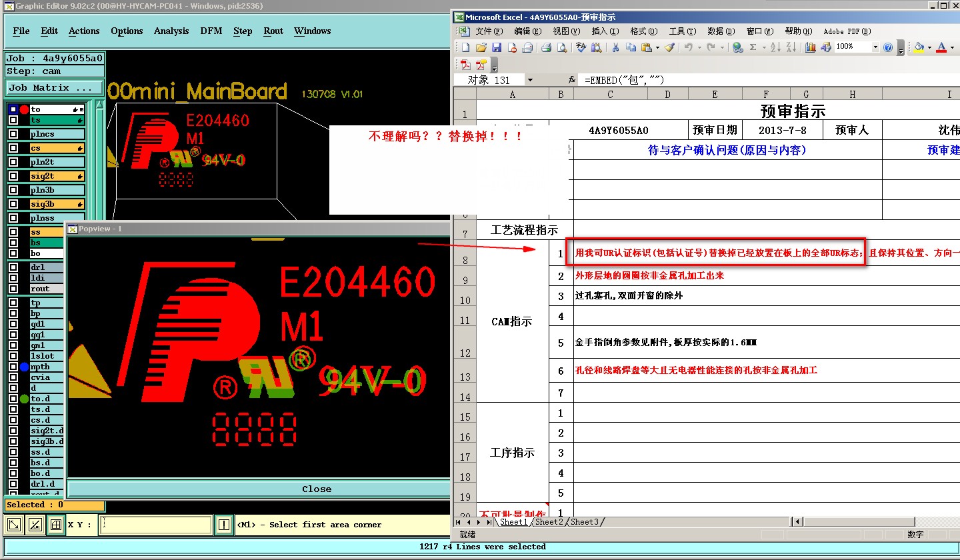Click the exclamation mark icon next to coordinate field

click(x=224, y=525)
